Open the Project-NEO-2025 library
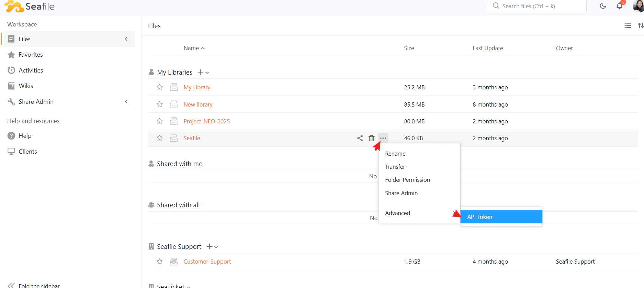Image resolution: width=644 pixels, height=288 pixels. point(206,121)
